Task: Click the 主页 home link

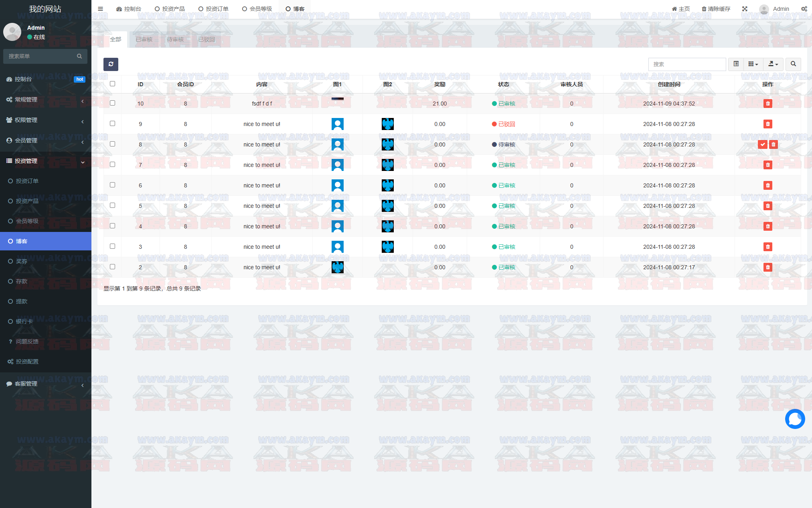Action: 681,9
